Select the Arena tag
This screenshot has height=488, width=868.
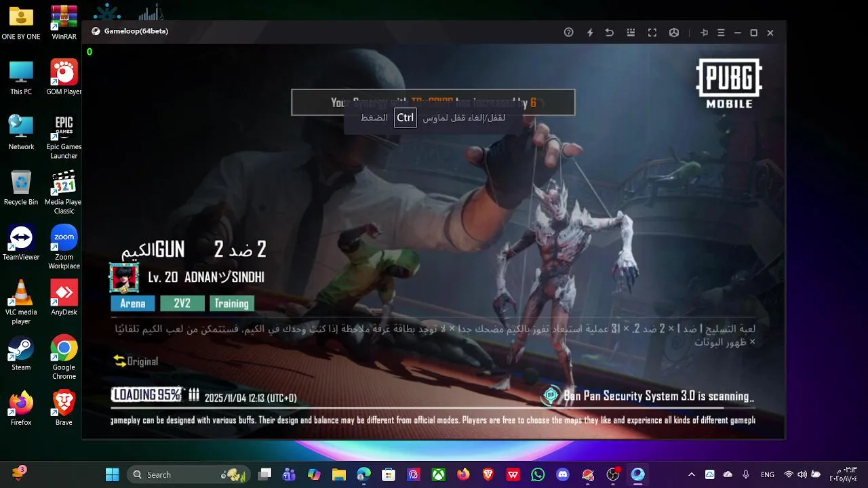(133, 304)
